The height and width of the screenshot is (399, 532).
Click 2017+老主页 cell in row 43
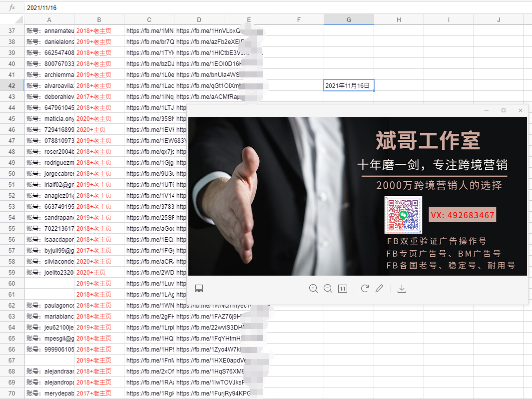[99, 97]
